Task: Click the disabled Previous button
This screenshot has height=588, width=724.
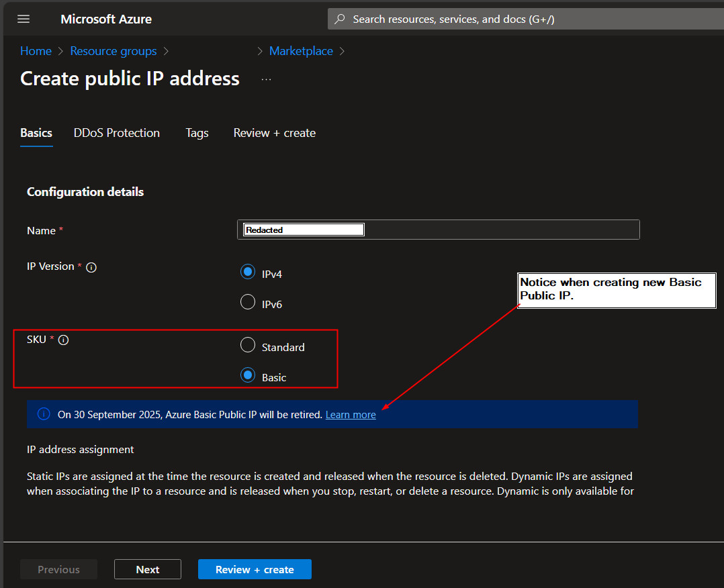Action: click(58, 569)
